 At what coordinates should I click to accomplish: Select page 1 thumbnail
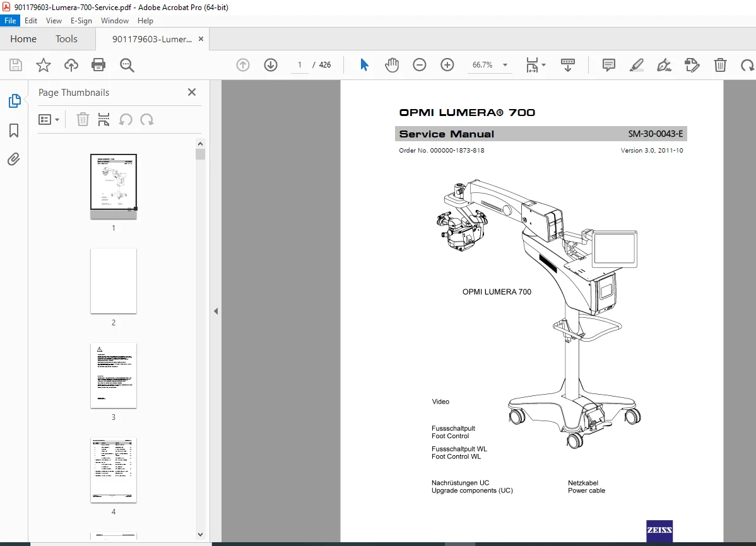coord(114,187)
